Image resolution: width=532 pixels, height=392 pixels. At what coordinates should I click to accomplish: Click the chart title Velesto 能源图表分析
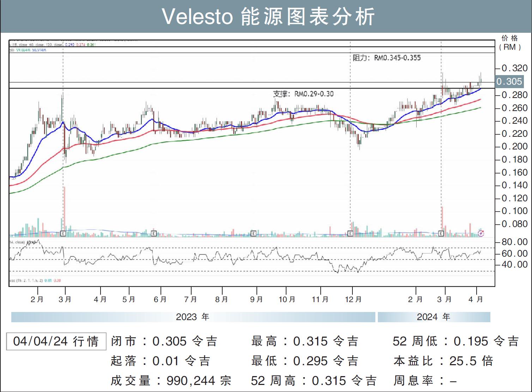pos(268,17)
